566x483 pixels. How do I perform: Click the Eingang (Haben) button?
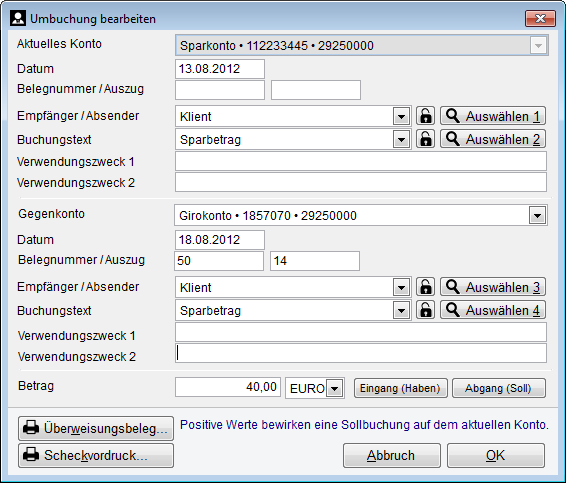[x=401, y=388]
